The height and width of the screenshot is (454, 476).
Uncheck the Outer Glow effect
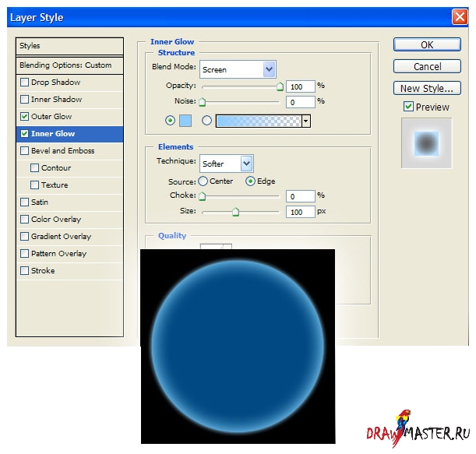coord(24,117)
